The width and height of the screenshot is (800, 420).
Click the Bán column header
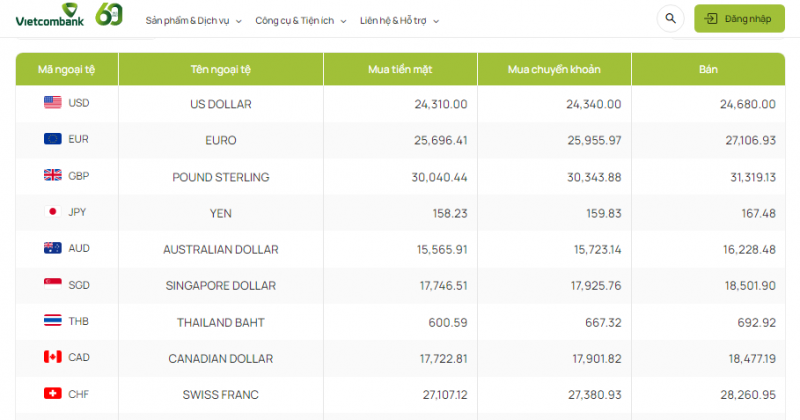point(708,69)
